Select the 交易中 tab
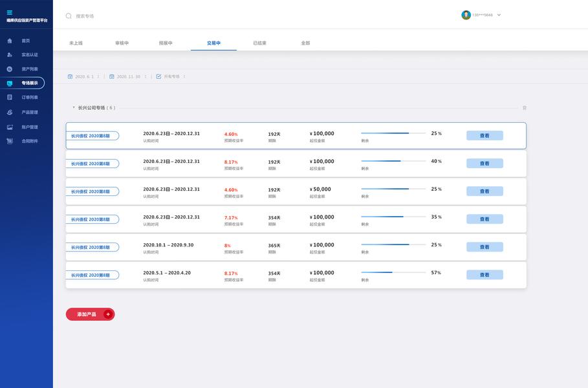Screen dimensions: 588x388 pyautogui.click(x=213, y=43)
